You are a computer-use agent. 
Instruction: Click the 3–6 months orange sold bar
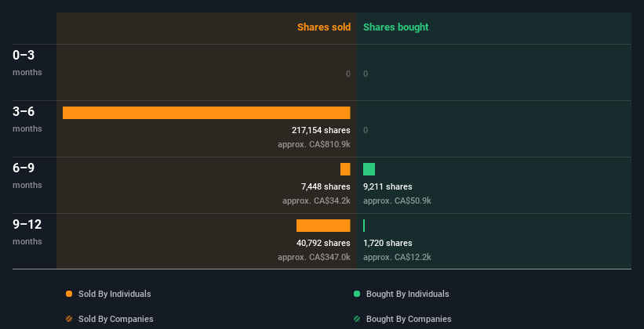(206, 113)
